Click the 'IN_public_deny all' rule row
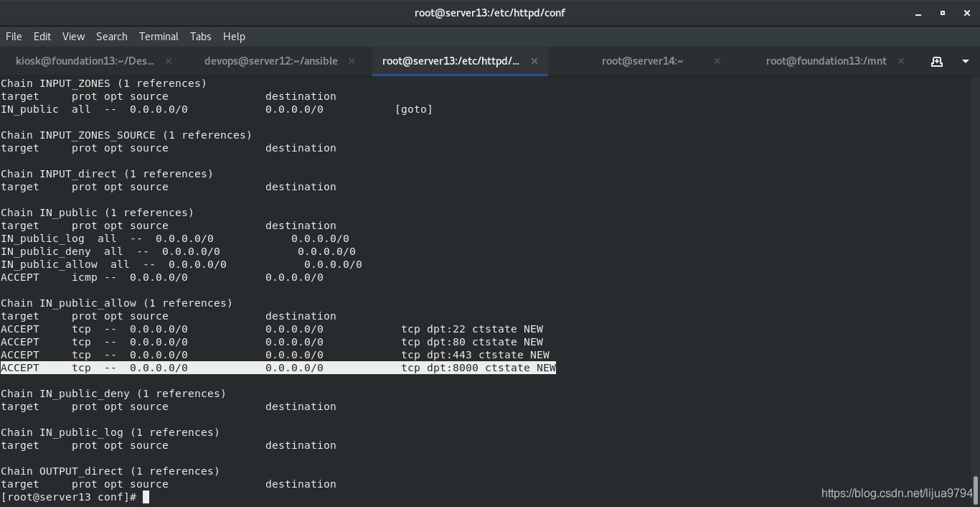The width and height of the screenshot is (980, 507). [178, 251]
